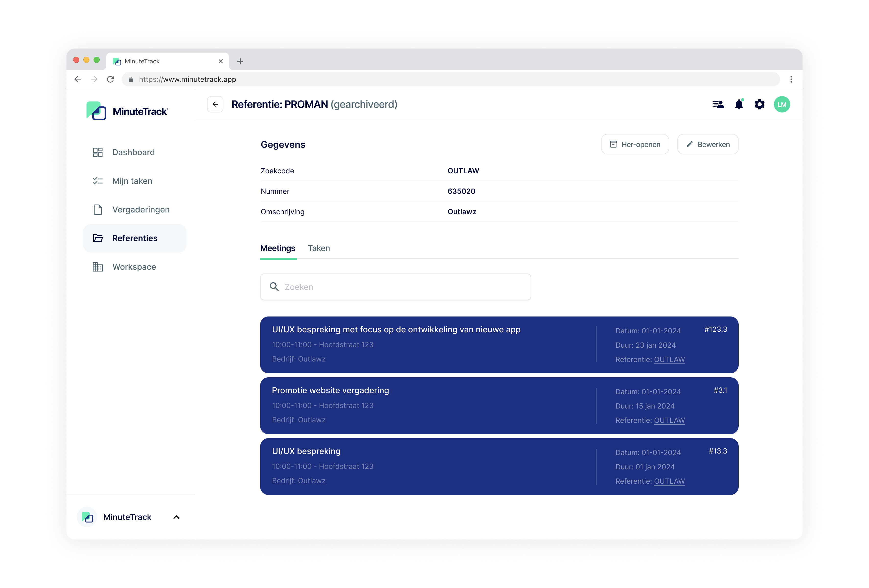
Task: Click the Zoekcode value OUTLAW
Action: pyautogui.click(x=463, y=171)
